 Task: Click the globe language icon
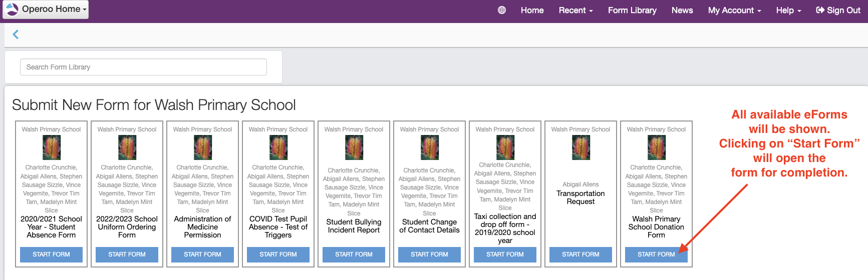pos(501,10)
